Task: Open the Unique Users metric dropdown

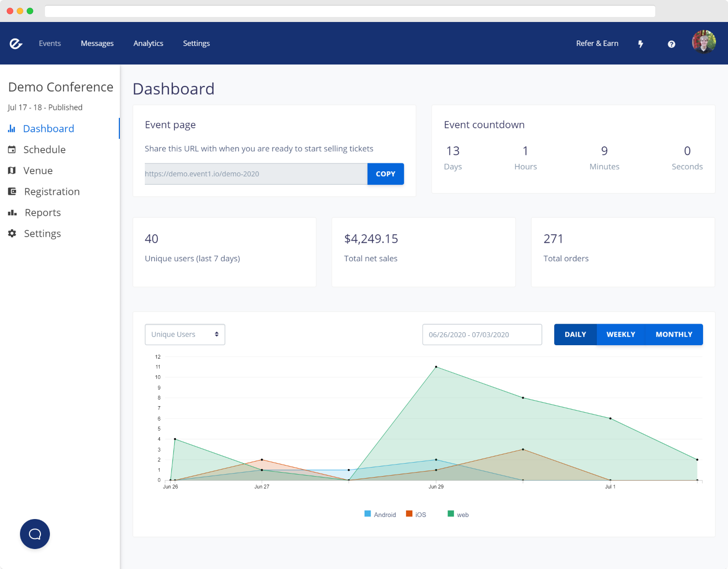Action: click(x=185, y=334)
